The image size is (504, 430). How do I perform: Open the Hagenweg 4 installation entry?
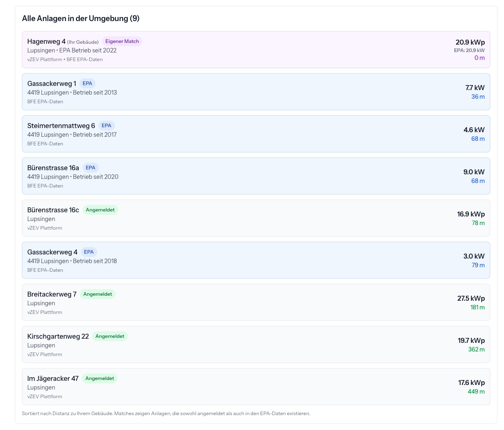coord(256,50)
